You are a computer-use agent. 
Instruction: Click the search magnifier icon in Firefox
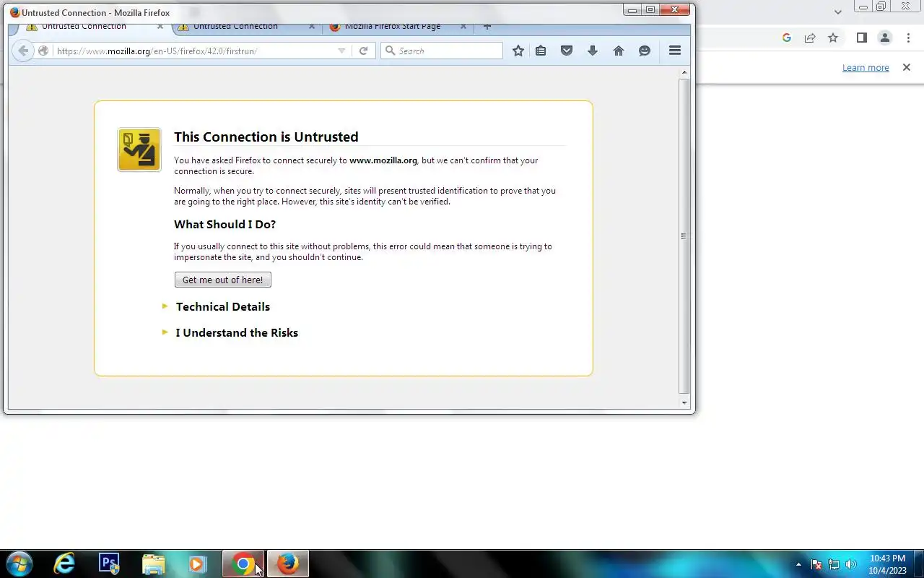click(390, 51)
